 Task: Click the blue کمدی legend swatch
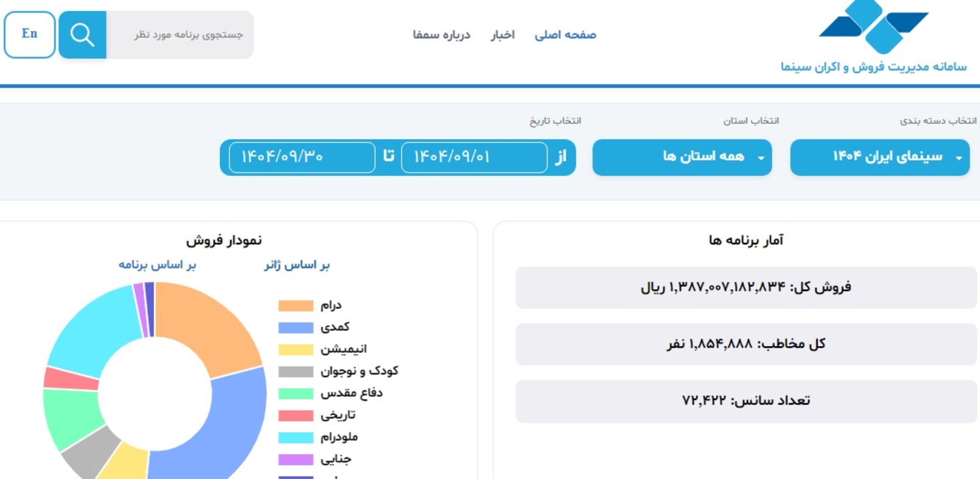[295, 327]
